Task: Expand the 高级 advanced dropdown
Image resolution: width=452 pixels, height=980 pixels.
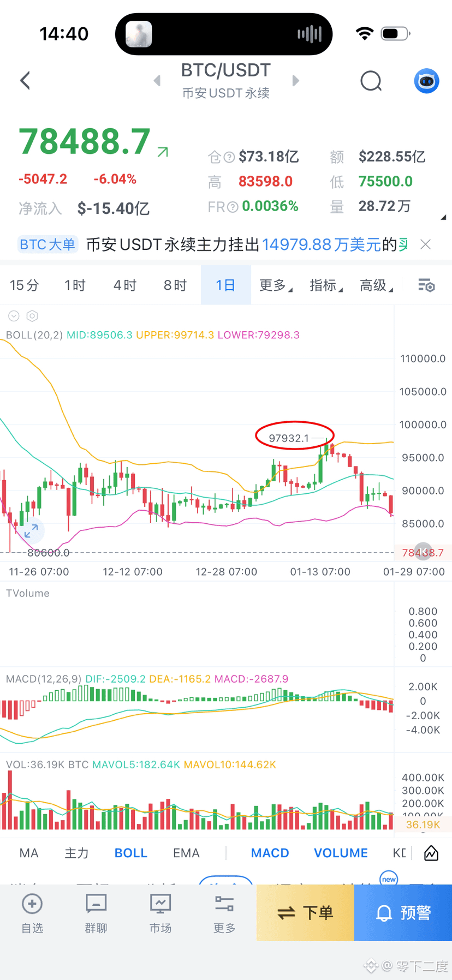Action: (x=376, y=285)
